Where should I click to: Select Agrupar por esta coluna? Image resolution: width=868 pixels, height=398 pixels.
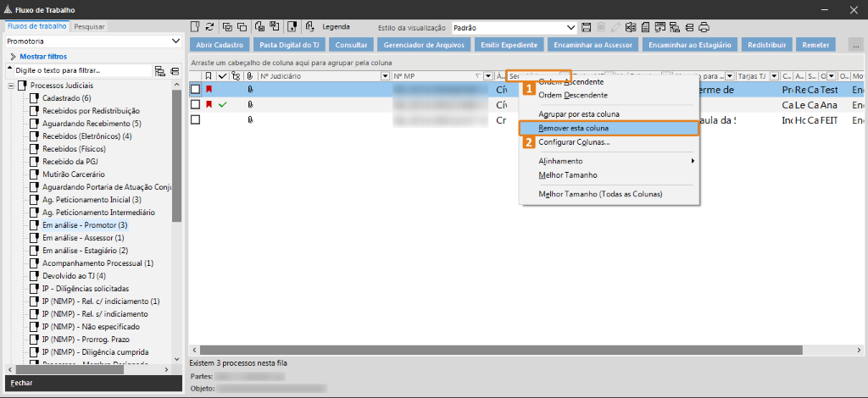(609, 113)
